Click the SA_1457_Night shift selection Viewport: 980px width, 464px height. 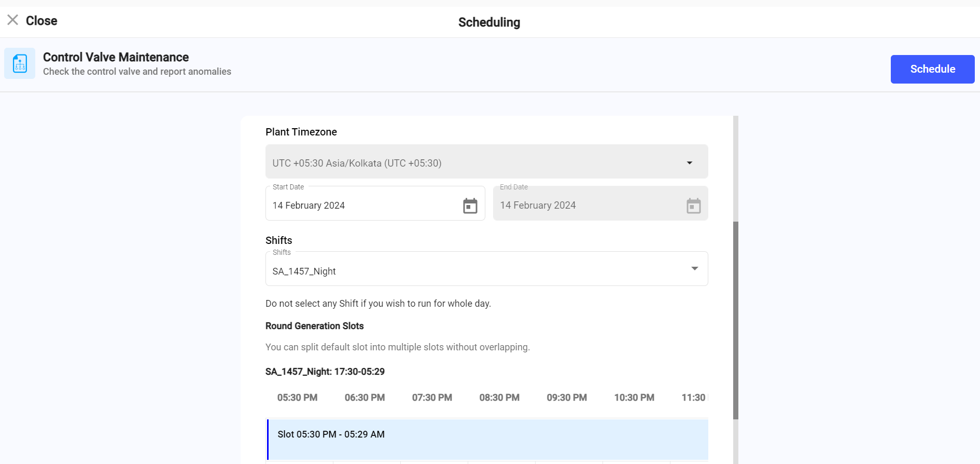point(304,271)
